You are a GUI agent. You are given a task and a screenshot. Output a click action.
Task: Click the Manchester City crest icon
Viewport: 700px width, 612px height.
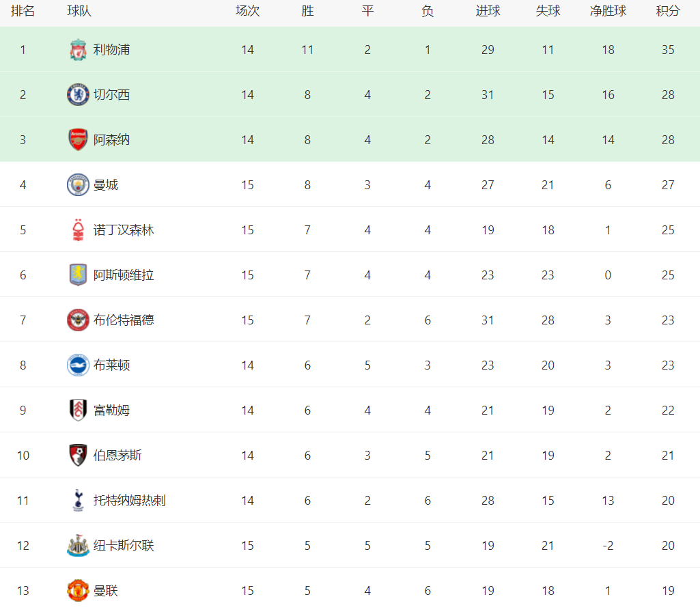(x=78, y=185)
